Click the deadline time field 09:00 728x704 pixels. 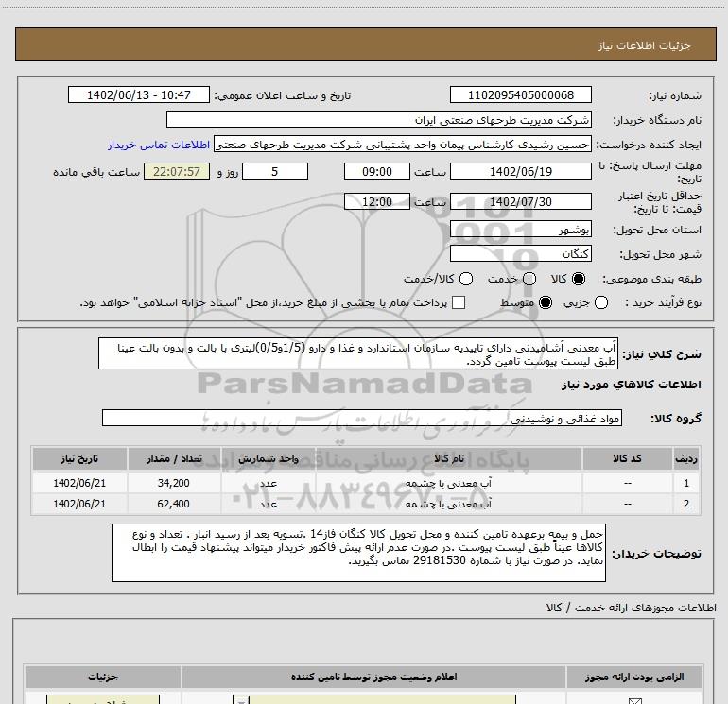coord(377,171)
